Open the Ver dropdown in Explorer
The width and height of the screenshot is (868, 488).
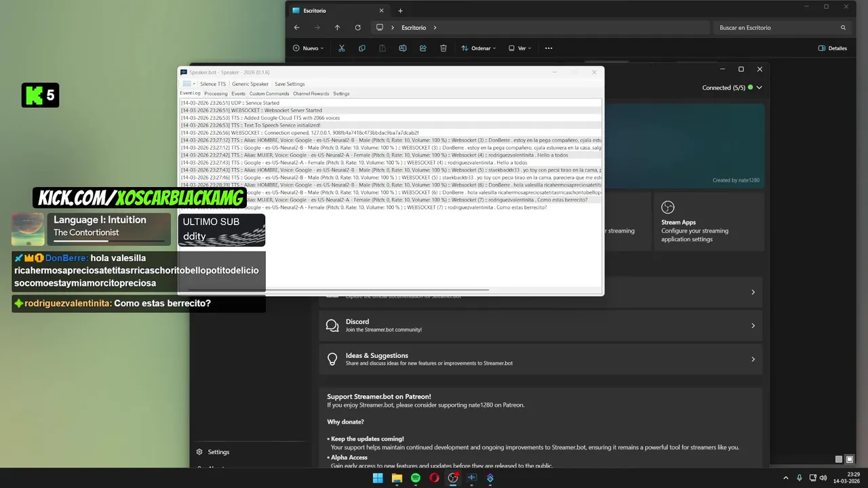[519, 48]
